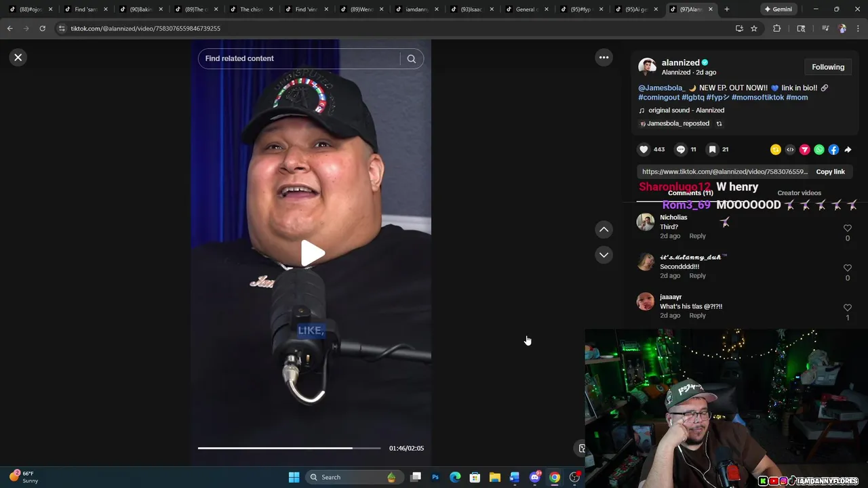Open File Explorer from the taskbar

495,477
